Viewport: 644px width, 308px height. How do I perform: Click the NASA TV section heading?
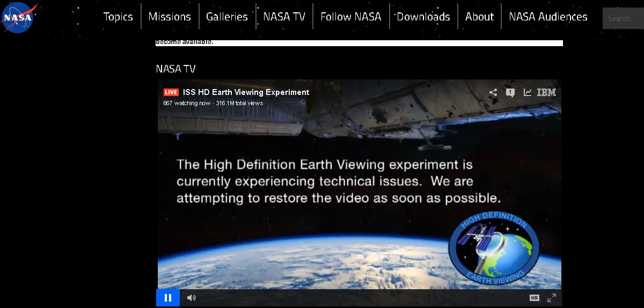coord(175,69)
